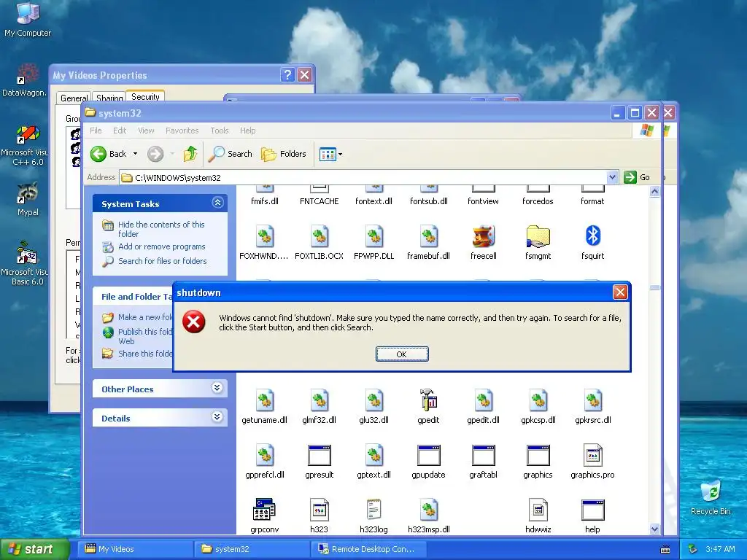Open the freecell game icon
Screen dimensions: 747x560
point(483,237)
